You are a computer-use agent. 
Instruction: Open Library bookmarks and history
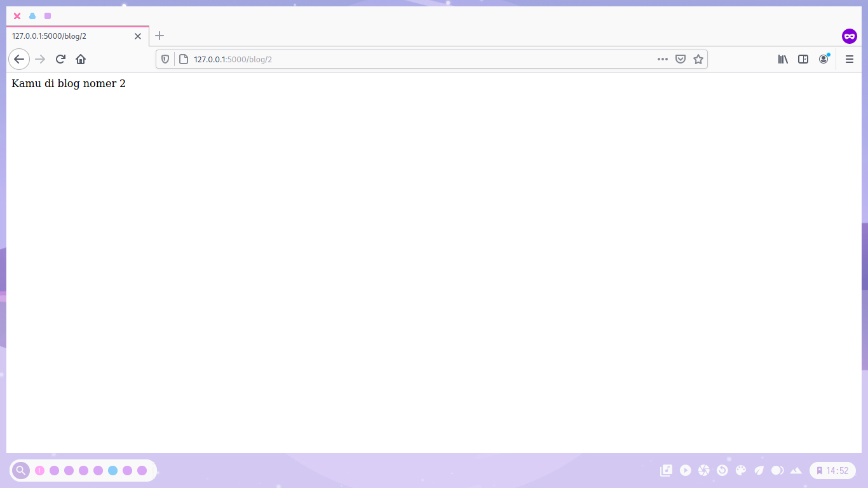pyautogui.click(x=783, y=59)
